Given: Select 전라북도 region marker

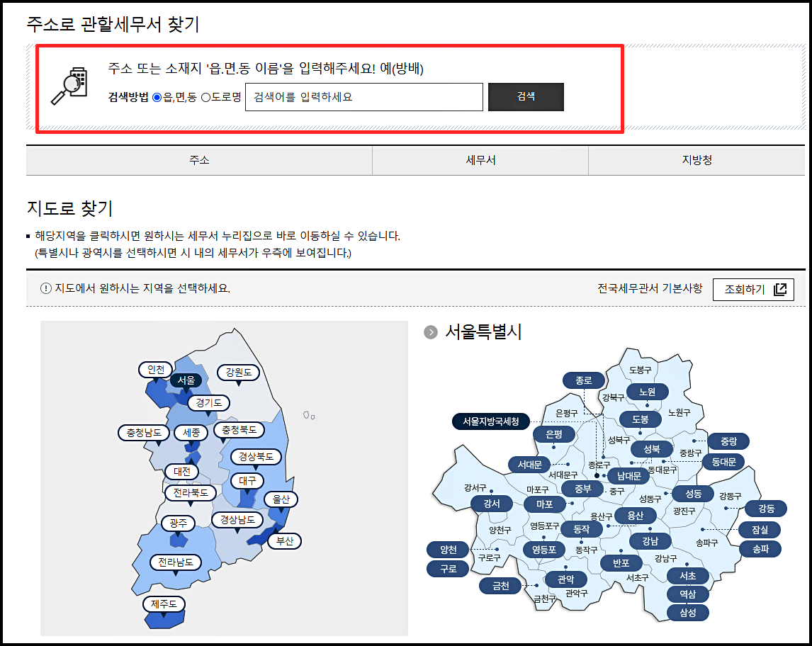Looking at the screenshot, I should coord(191,493).
